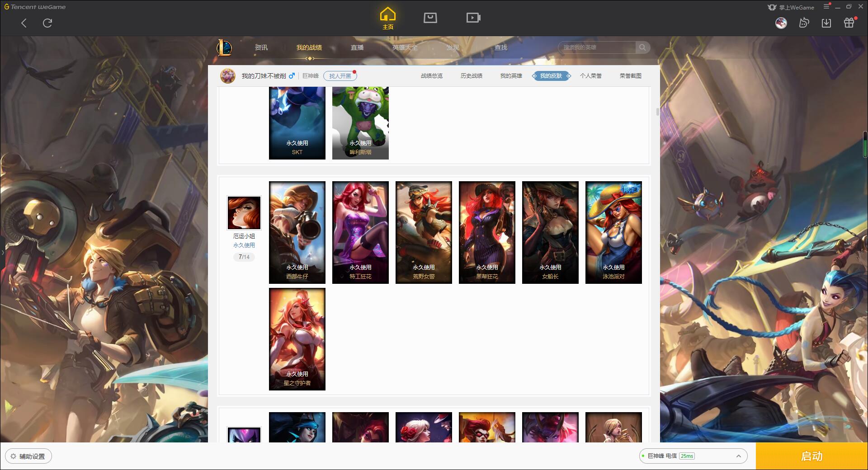Viewport: 868px width, 470px height.
Task: Open the 哞利斯塔 skin card
Action: coord(360,123)
